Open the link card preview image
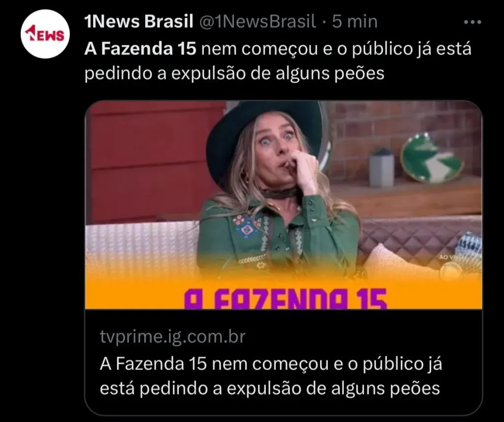 point(283,205)
